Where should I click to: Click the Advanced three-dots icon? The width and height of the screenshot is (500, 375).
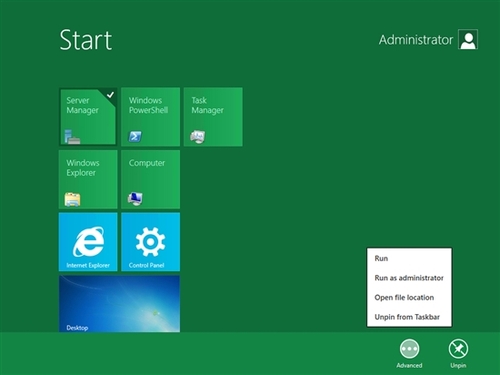409,349
